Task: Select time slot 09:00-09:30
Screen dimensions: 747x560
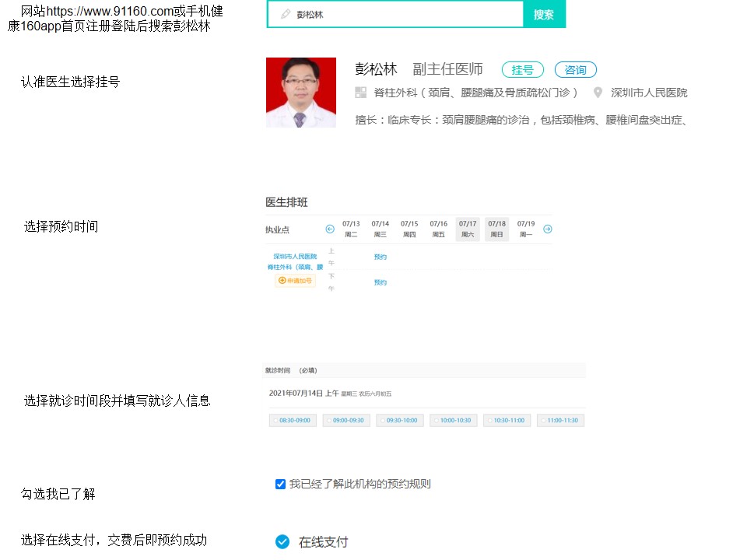Action: click(346, 421)
